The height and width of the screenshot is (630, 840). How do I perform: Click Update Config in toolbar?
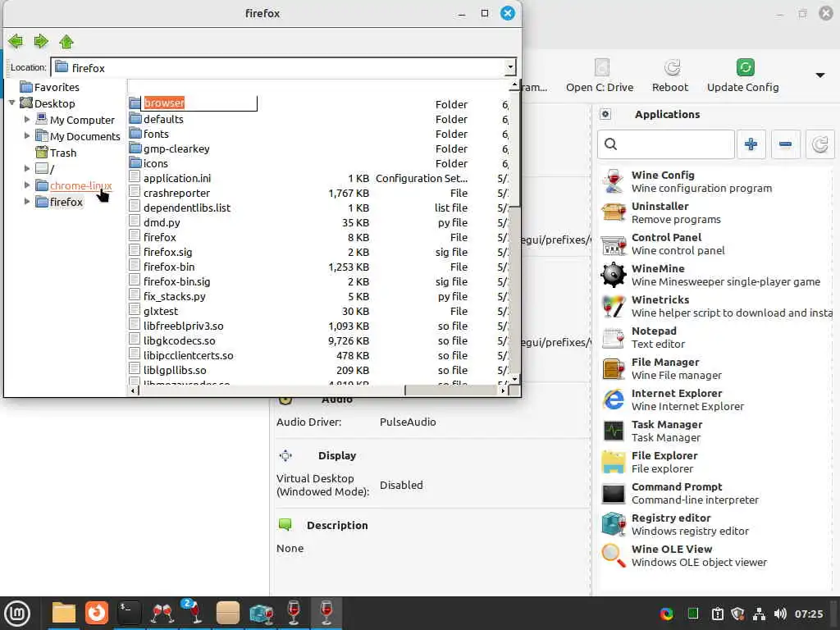click(742, 75)
